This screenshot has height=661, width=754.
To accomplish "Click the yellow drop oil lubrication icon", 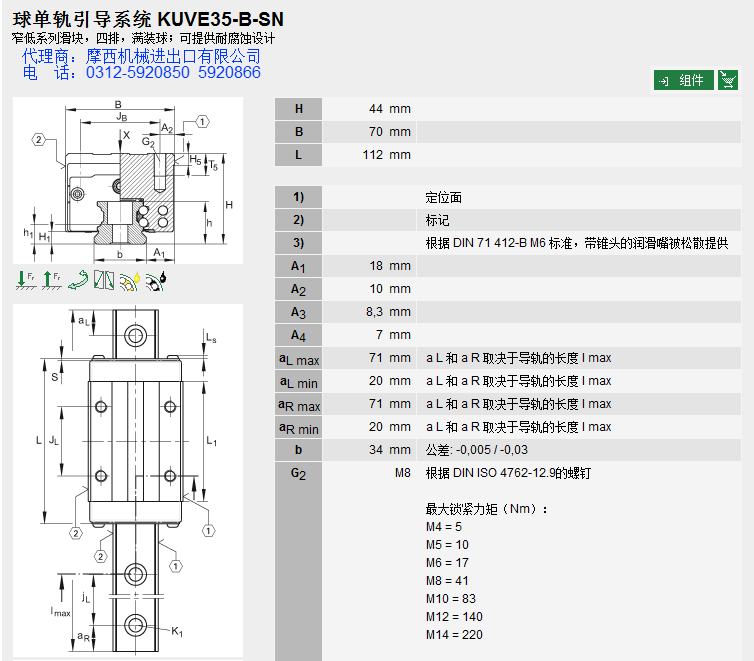I will [x=129, y=282].
